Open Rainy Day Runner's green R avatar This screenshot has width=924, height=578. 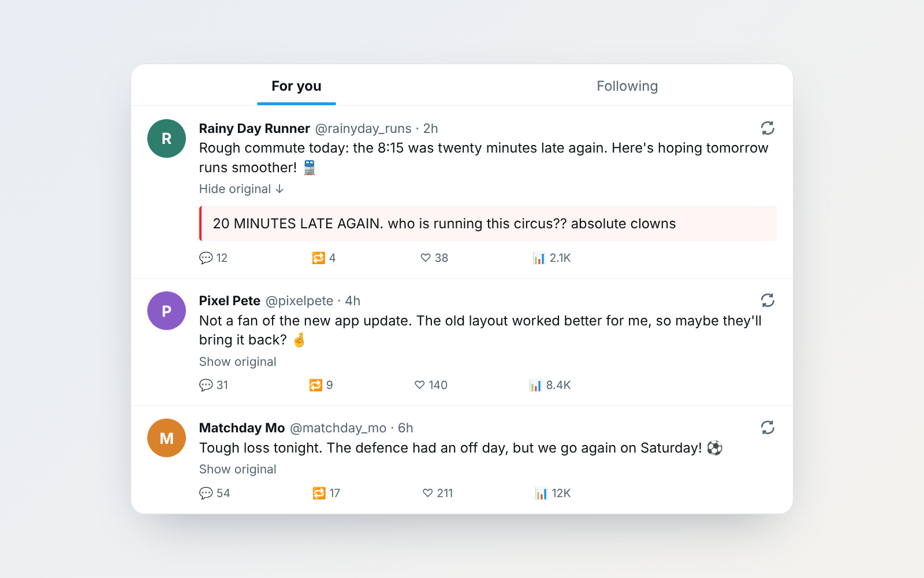coord(166,139)
